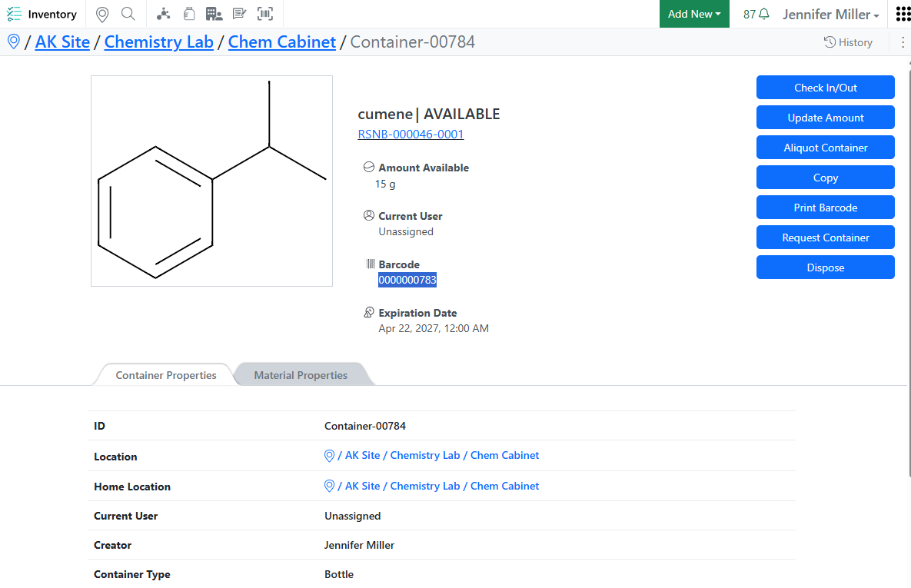Open the vertical three-dot more options menu
This screenshot has width=911, height=588.
(903, 42)
